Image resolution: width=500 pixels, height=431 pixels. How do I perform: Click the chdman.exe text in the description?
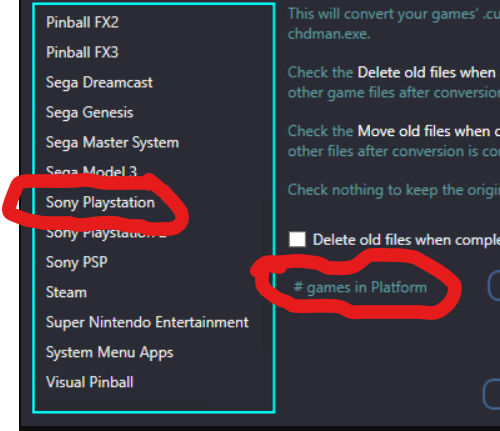click(329, 34)
